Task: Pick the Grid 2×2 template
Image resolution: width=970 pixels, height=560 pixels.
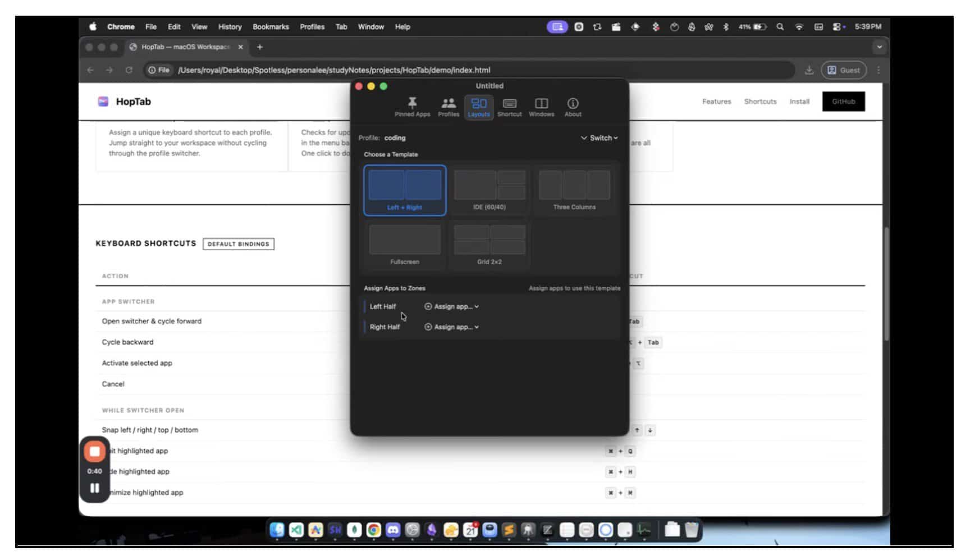Action: point(489,245)
